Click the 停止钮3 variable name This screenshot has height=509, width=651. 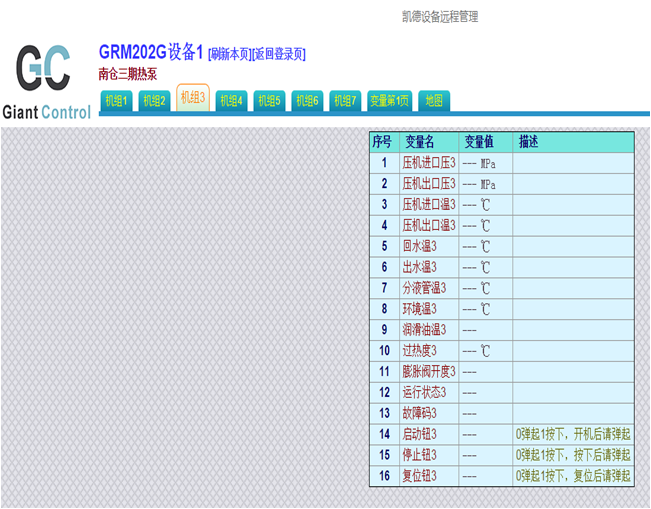click(x=420, y=456)
